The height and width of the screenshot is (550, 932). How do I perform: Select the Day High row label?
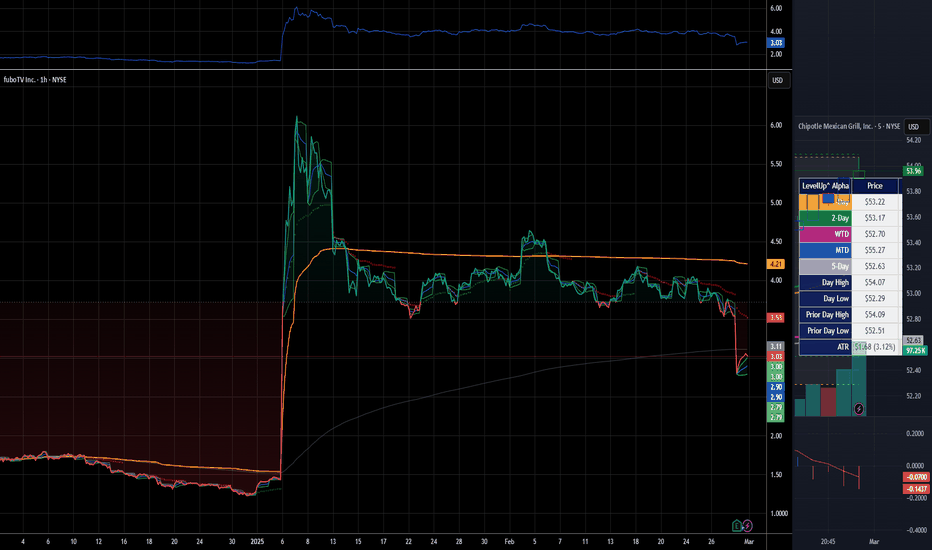(x=826, y=282)
